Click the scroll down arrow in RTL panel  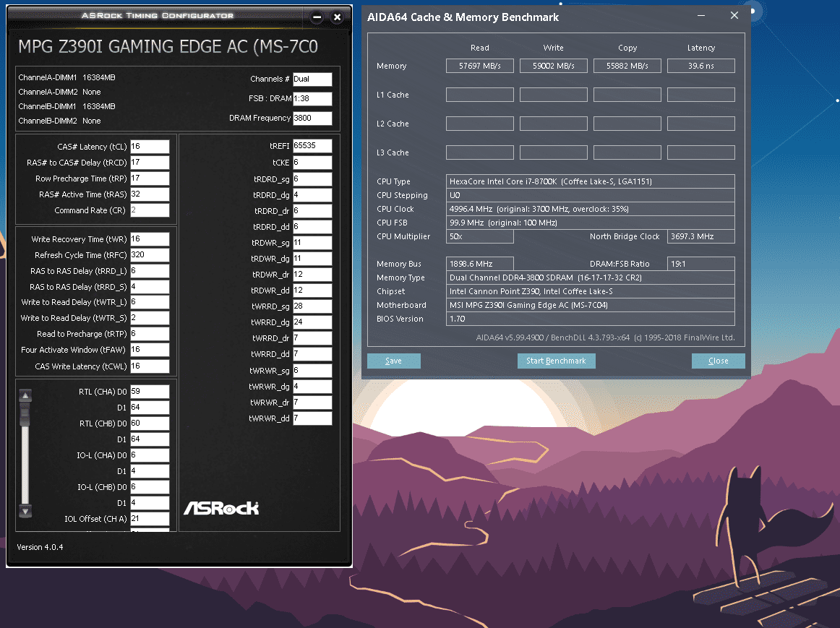pos(25,511)
